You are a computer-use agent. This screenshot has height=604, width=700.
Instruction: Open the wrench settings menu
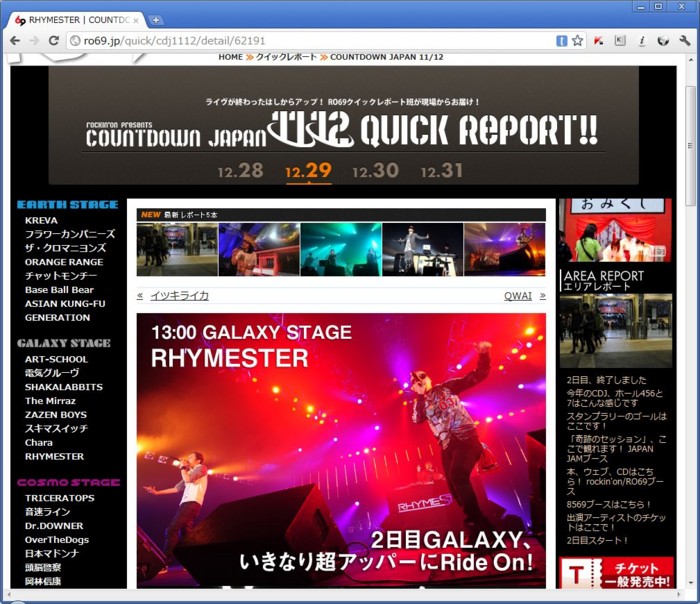[x=685, y=41]
